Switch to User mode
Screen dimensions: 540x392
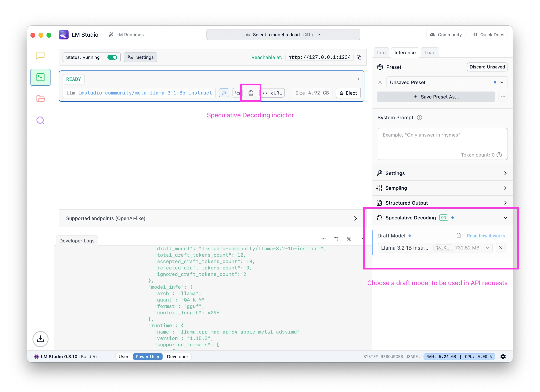123,356
